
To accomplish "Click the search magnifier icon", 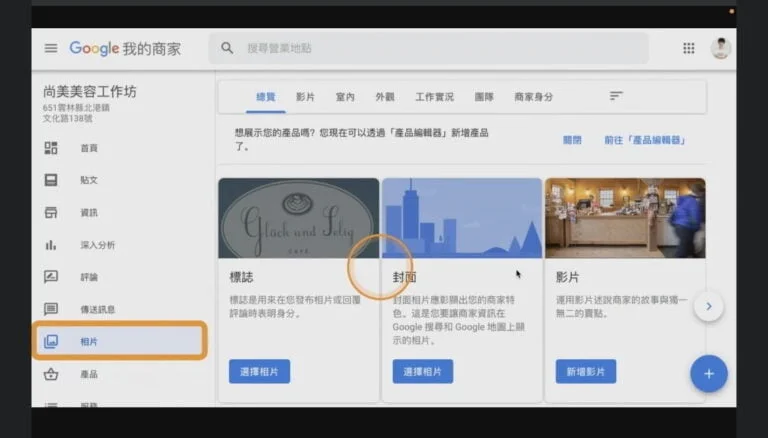I will coord(227,48).
